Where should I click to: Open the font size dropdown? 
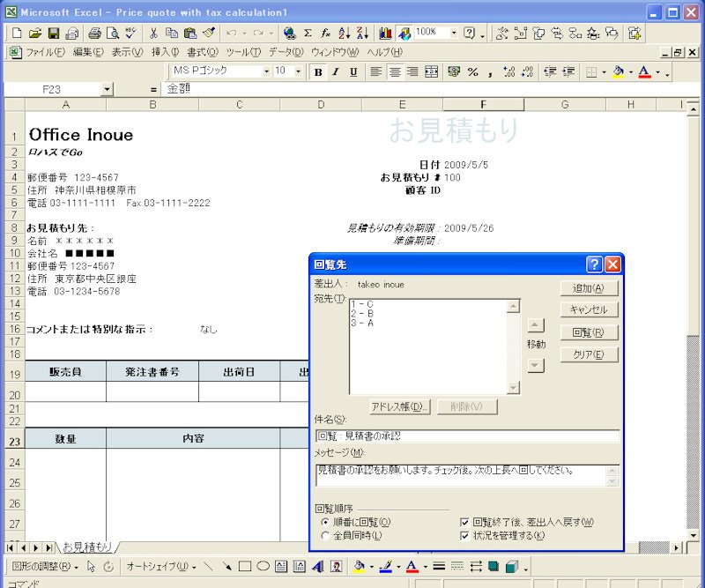[298, 71]
